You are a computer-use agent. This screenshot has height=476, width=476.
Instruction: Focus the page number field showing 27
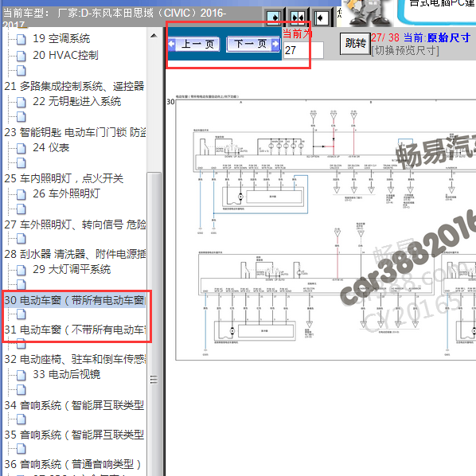[303, 50]
